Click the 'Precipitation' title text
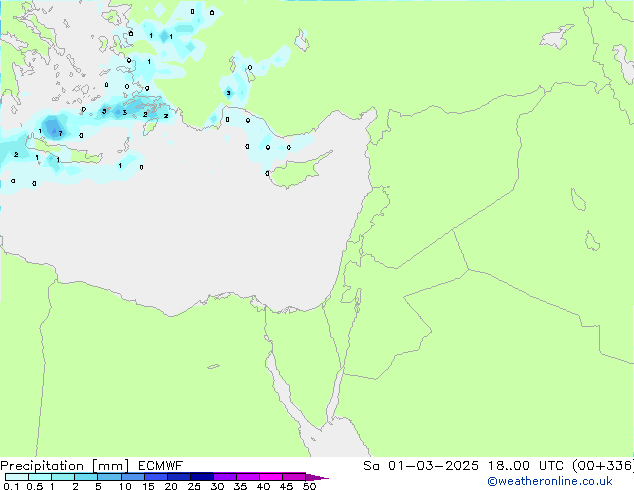This screenshot has width=634, height=490. pyautogui.click(x=42, y=466)
